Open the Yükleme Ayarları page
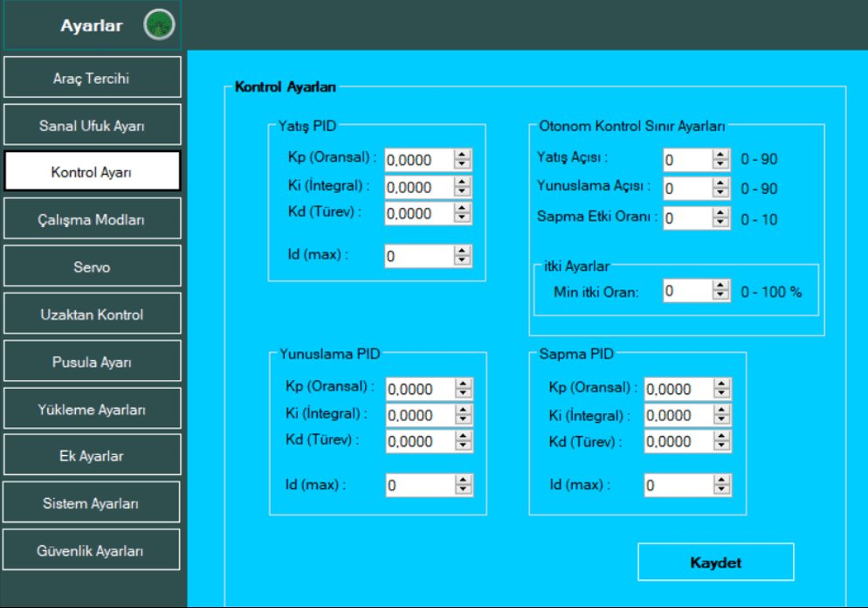This screenshot has height=608, width=868. tap(92, 409)
